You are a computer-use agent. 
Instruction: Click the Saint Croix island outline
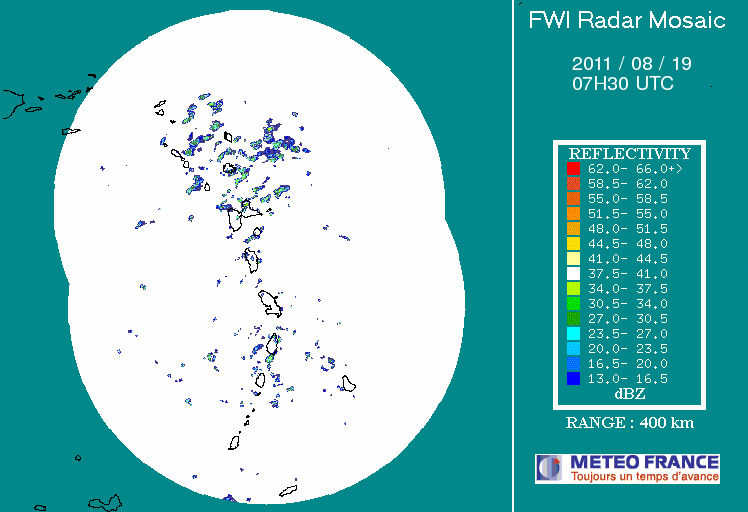[71, 131]
